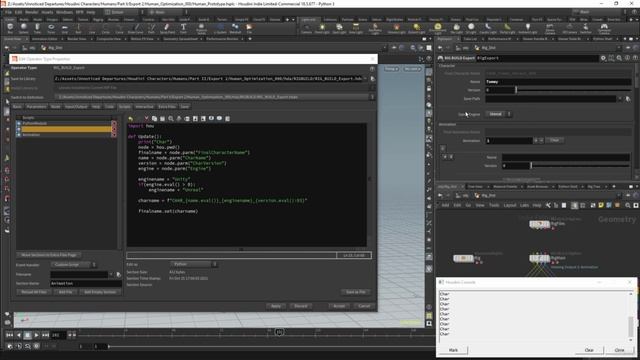Image resolution: width=640 pixels, height=360 pixels.
Task: Click copy icon in script editor toolbar
Action: point(154,119)
